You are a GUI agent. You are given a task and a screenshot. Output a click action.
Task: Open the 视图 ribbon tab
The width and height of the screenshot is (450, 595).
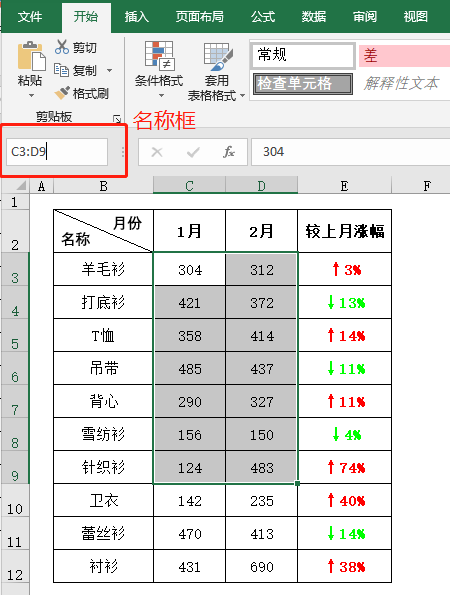point(416,17)
